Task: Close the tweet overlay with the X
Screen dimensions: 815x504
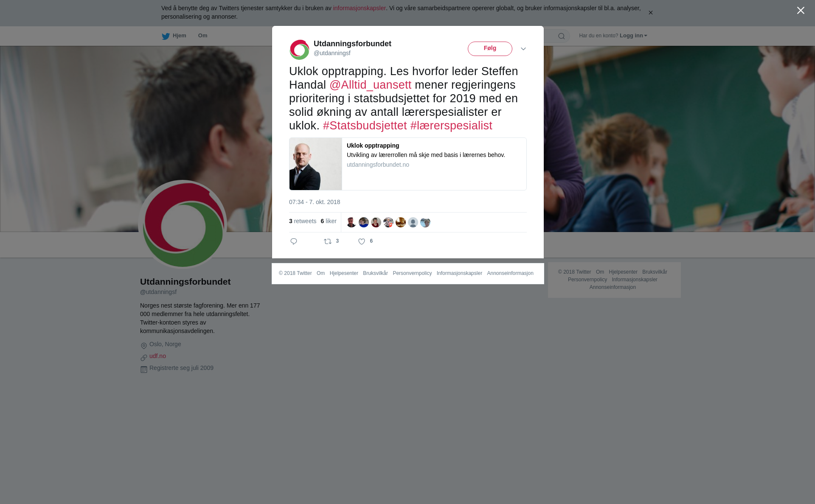Action: coord(801,11)
